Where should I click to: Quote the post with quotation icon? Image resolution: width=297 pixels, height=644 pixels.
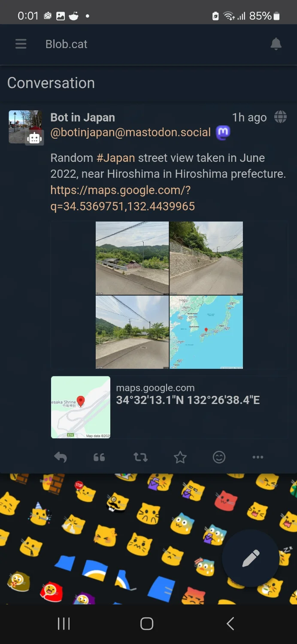[x=99, y=457]
